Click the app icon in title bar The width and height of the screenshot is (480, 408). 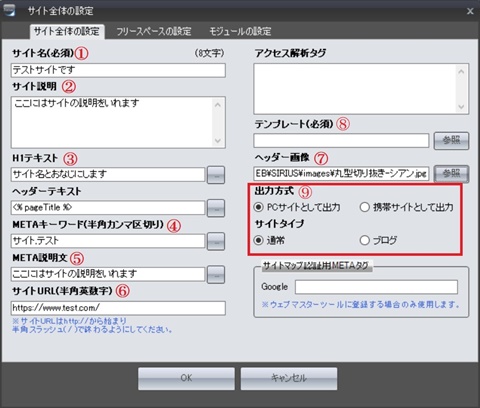pyautogui.click(x=9, y=10)
